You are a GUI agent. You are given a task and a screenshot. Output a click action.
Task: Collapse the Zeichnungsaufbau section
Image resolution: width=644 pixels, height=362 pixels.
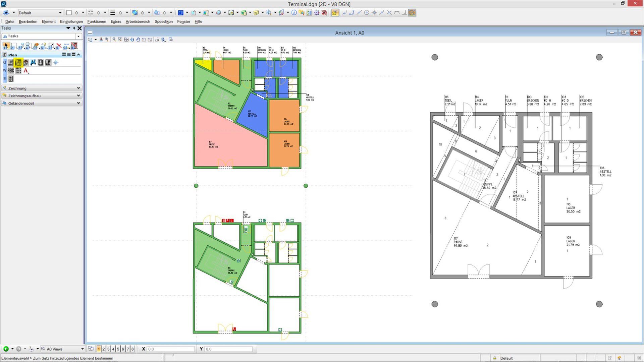click(x=78, y=96)
